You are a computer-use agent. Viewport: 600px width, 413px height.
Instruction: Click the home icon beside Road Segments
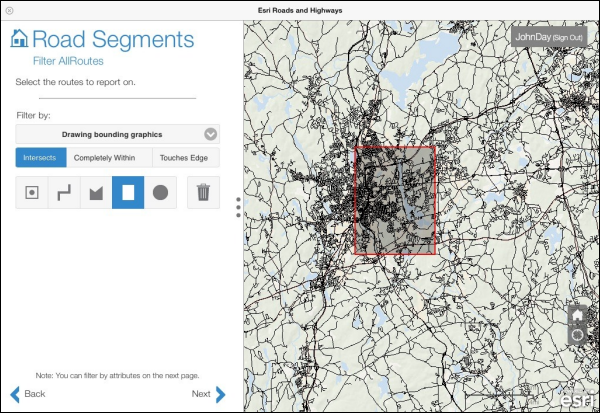tap(19, 39)
